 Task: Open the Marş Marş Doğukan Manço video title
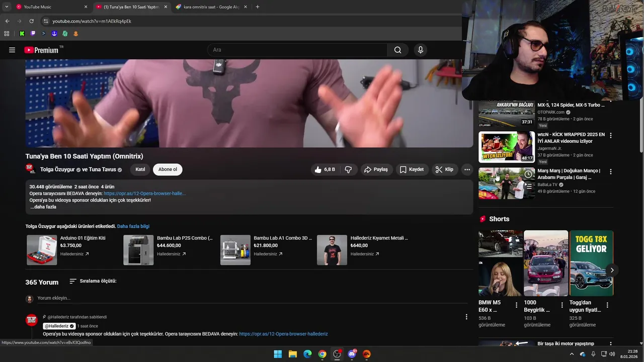tap(569, 174)
